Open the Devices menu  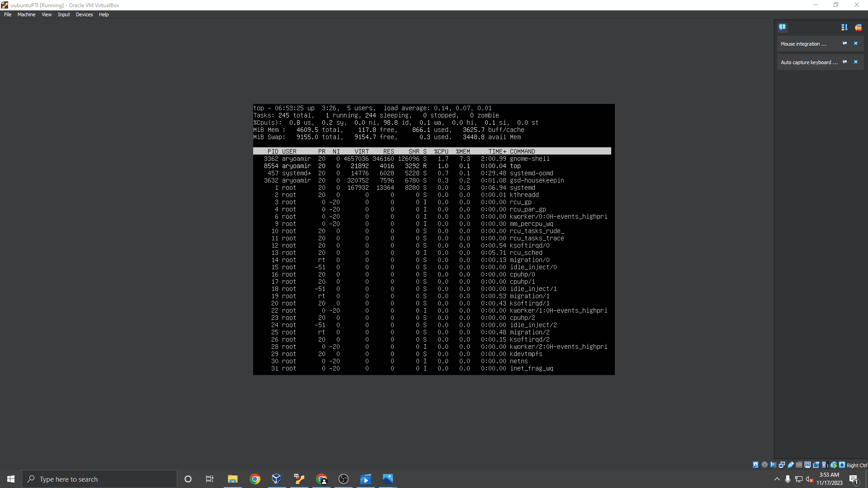click(x=84, y=14)
